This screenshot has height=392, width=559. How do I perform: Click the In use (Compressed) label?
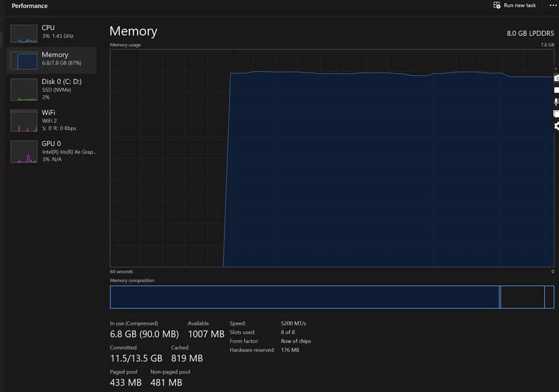click(133, 323)
